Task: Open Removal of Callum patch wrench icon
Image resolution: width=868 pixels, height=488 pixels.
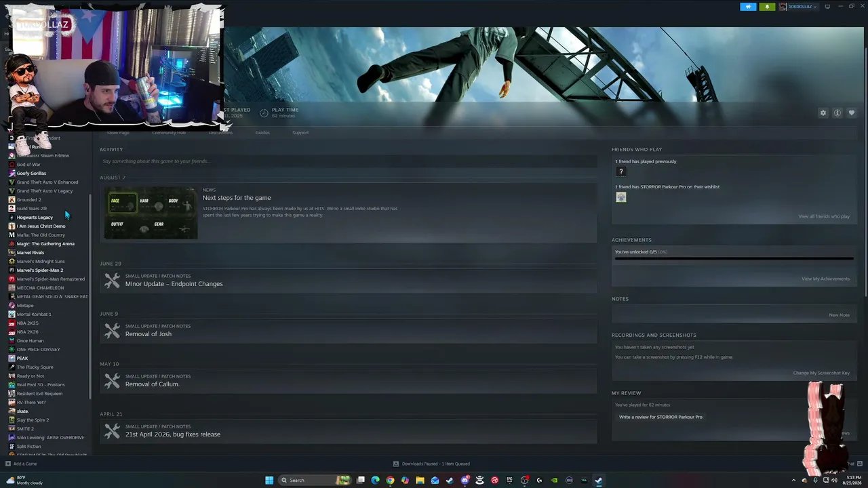Action: (x=113, y=381)
